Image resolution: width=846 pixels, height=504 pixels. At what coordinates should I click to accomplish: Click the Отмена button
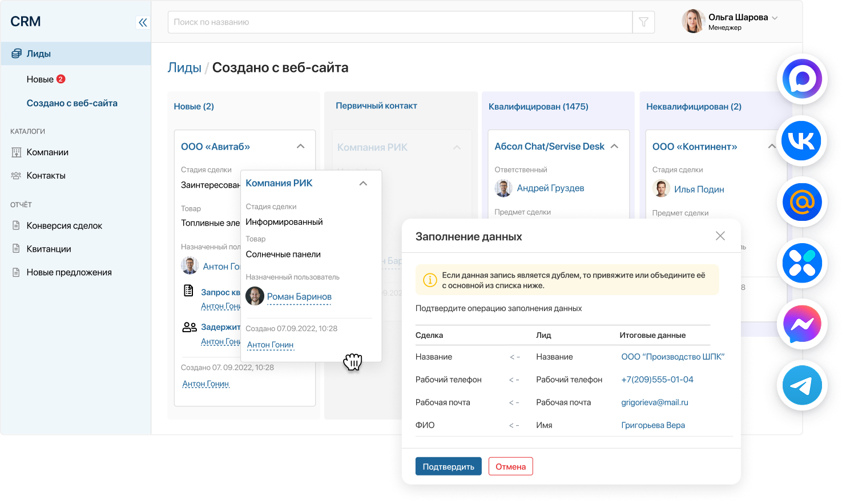[510, 466]
